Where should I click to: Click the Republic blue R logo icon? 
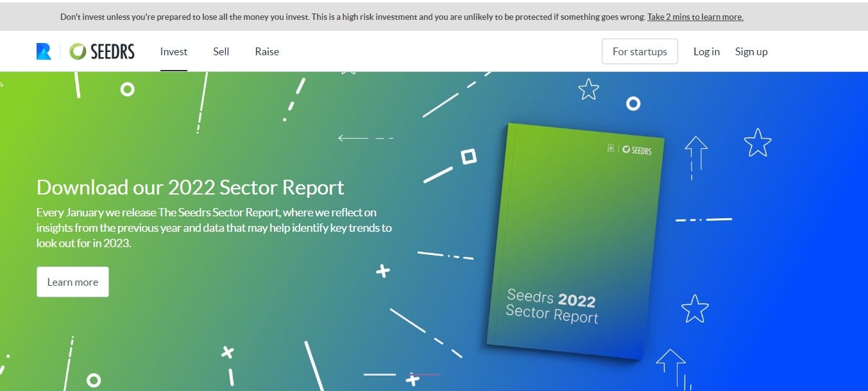(x=44, y=51)
